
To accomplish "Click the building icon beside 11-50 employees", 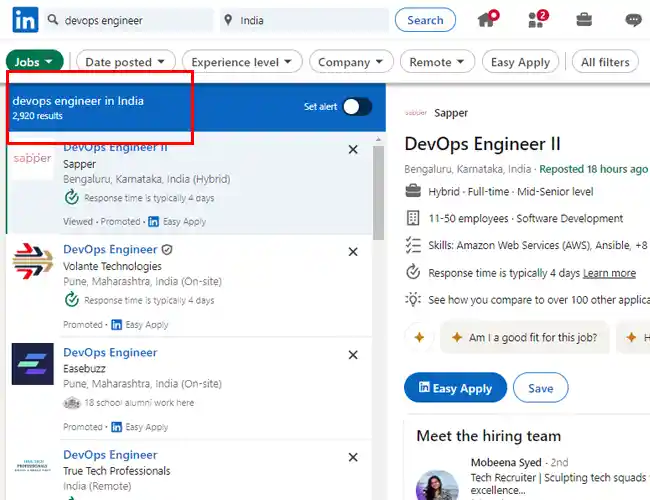I will click(413, 218).
